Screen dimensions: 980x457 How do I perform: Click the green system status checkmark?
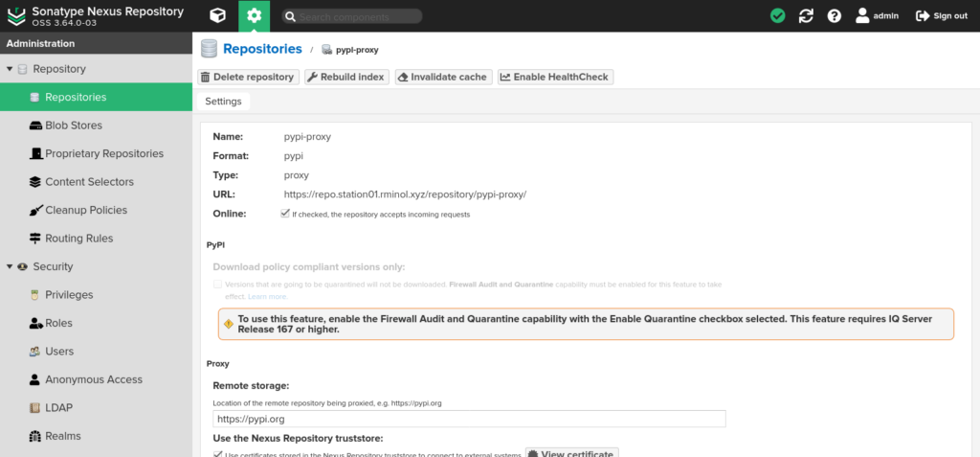[x=777, y=15]
